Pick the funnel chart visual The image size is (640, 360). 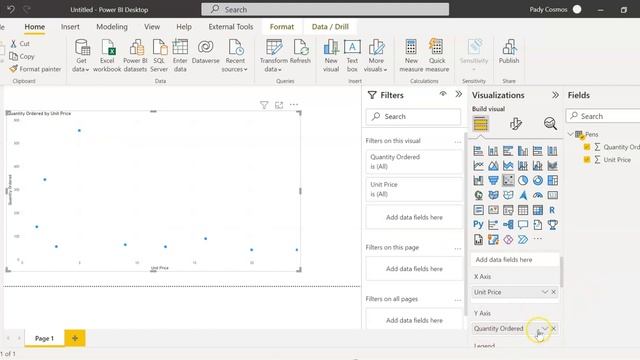click(x=493, y=180)
